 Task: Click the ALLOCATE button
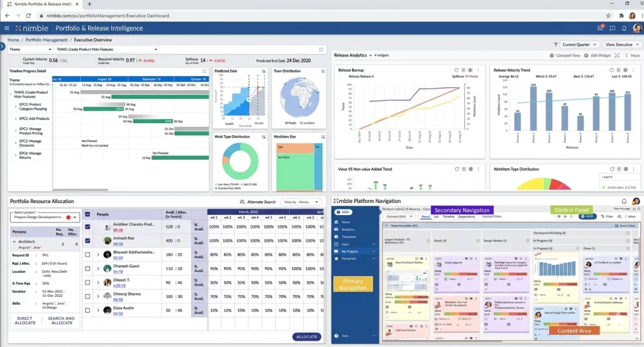306,337
